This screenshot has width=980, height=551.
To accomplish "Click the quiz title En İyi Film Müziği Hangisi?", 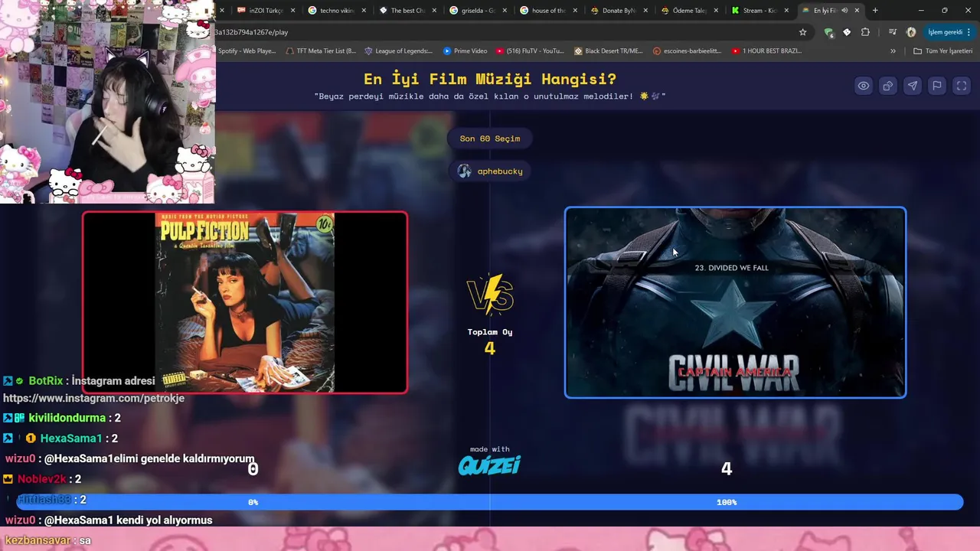I will 490,79.
